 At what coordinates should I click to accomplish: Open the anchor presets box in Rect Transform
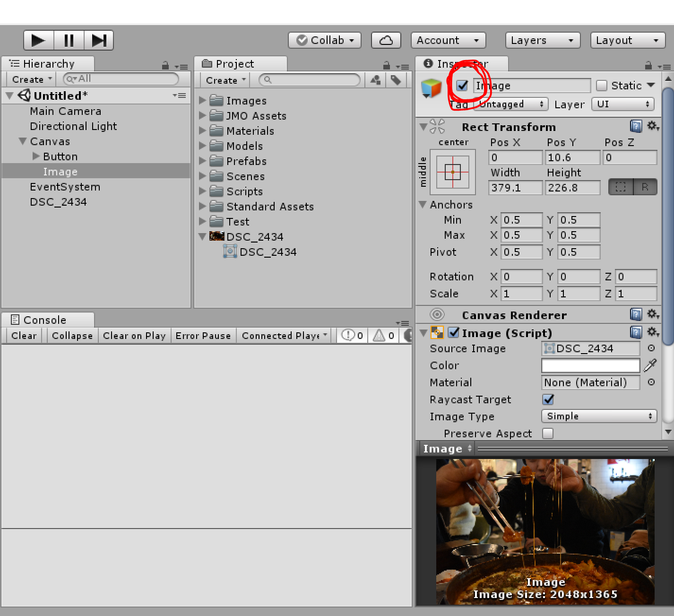pos(453,172)
